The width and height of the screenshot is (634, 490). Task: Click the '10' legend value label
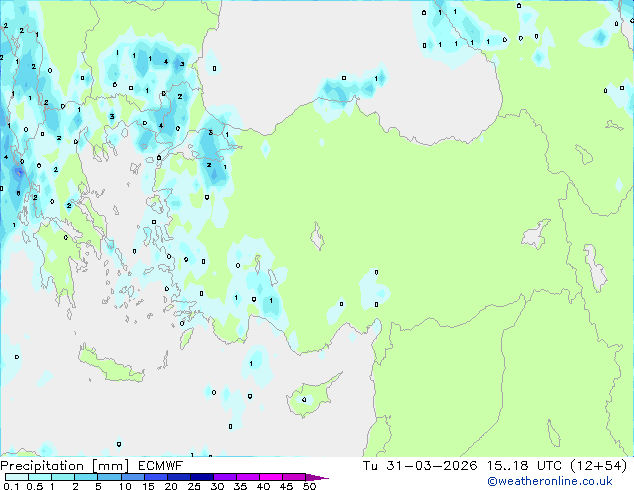click(125, 486)
